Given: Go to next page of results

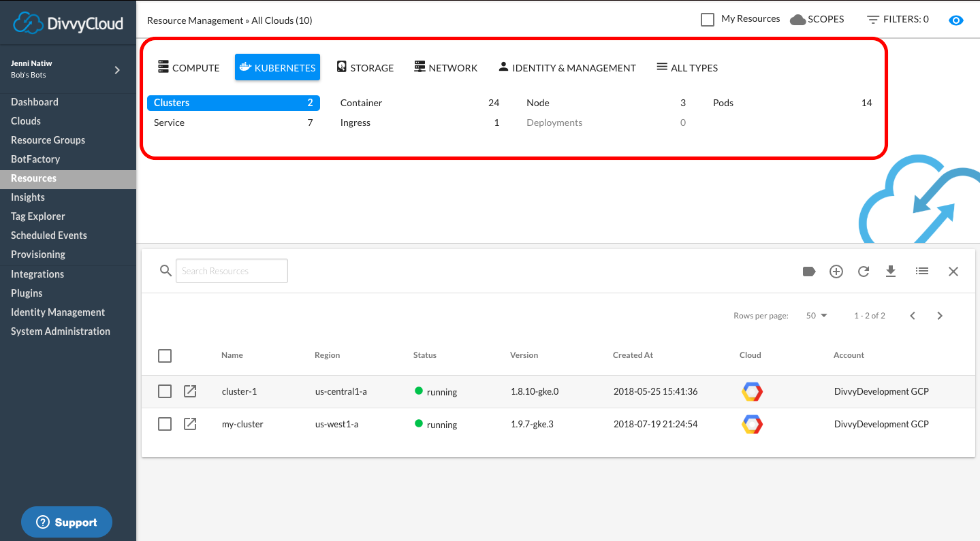Looking at the screenshot, I should (940, 316).
